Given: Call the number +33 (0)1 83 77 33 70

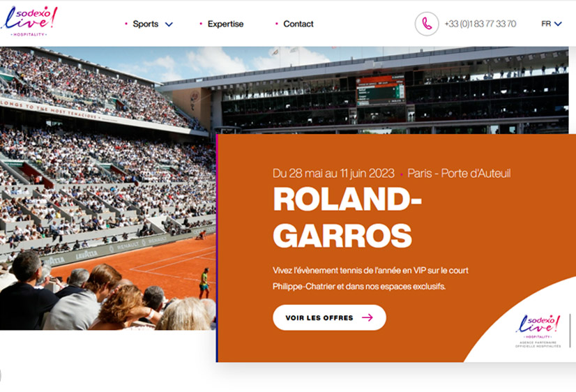Looking at the screenshot, I should 480,24.
